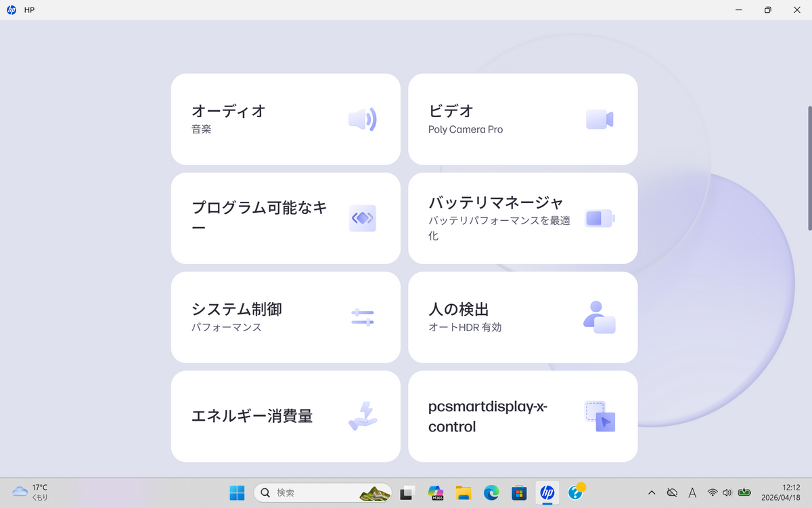Viewport: 812px width, 508px height.
Task: Launch Microsoft Edge from the taskbar
Action: [491, 492]
